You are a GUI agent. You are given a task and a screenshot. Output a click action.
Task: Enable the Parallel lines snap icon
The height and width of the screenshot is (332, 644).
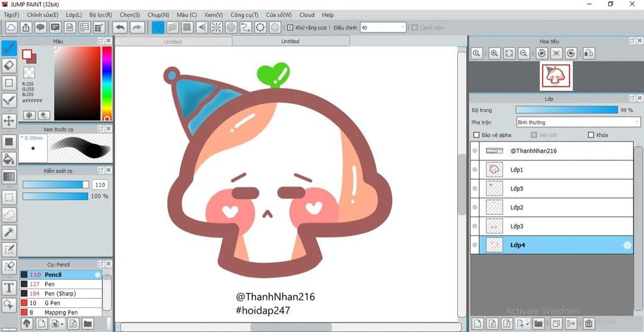point(173,28)
